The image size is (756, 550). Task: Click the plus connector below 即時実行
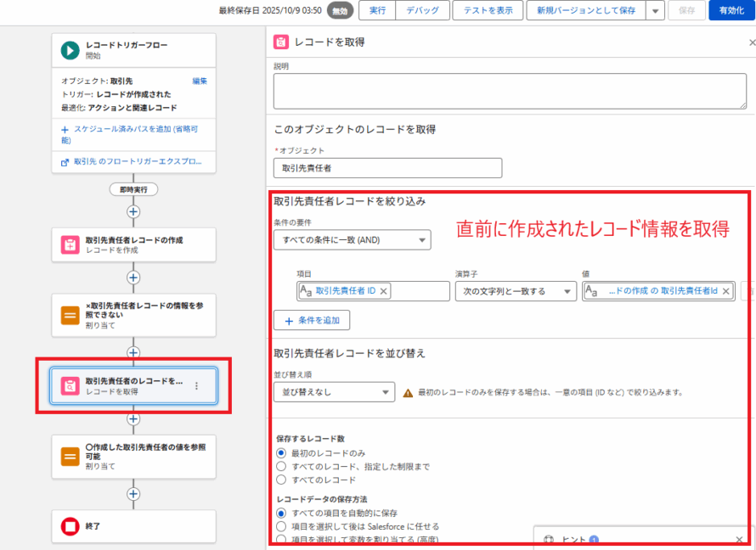click(x=133, y=211)
